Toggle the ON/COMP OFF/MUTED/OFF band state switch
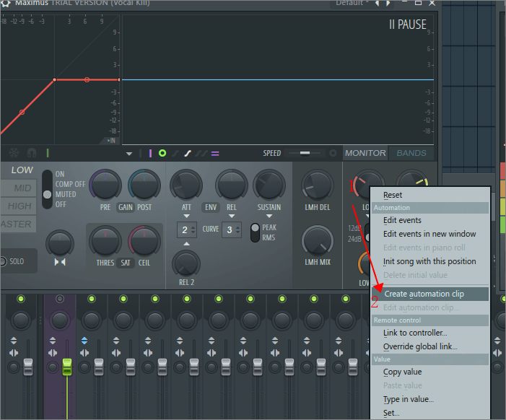Screen dimensions: 506x420 point(48,189)
